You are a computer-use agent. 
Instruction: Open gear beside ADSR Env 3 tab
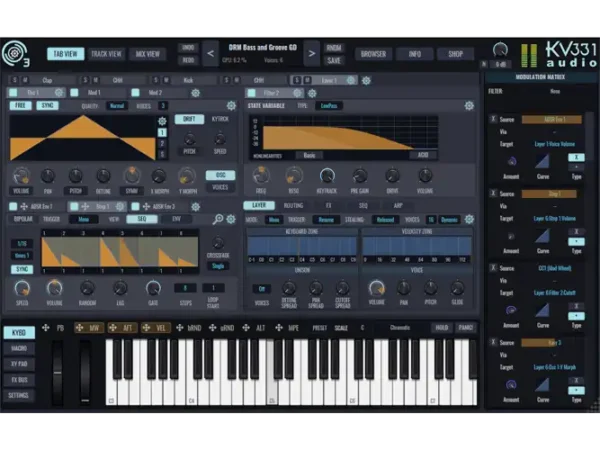point(196,207)
